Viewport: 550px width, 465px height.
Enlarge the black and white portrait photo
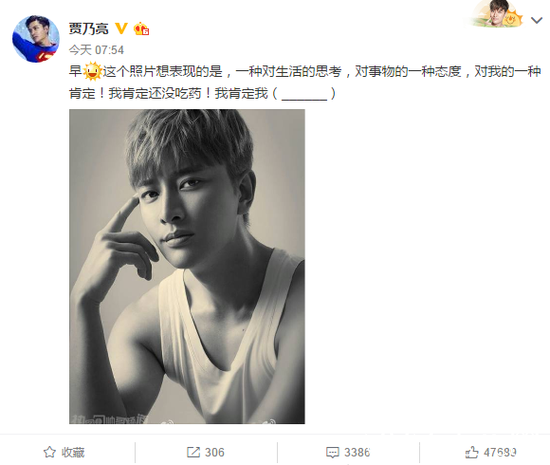(187, 267)
